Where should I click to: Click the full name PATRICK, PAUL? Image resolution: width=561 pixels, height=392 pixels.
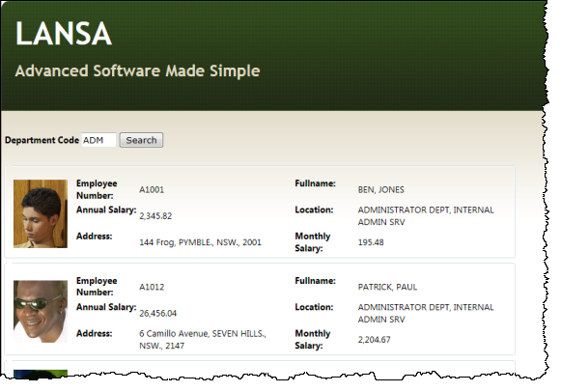387,287
